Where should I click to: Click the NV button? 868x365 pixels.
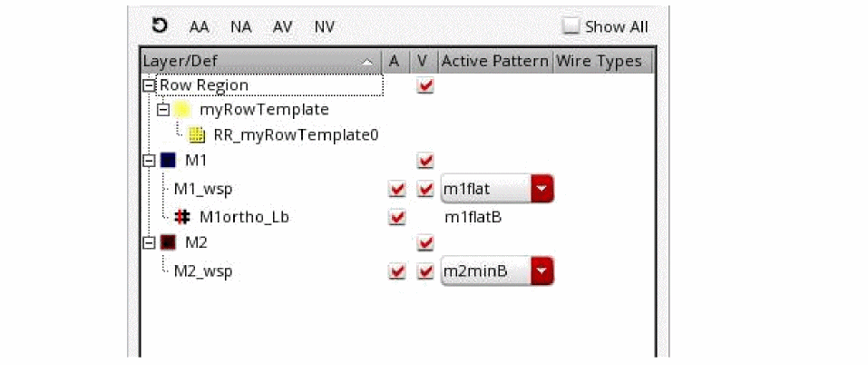324,27
